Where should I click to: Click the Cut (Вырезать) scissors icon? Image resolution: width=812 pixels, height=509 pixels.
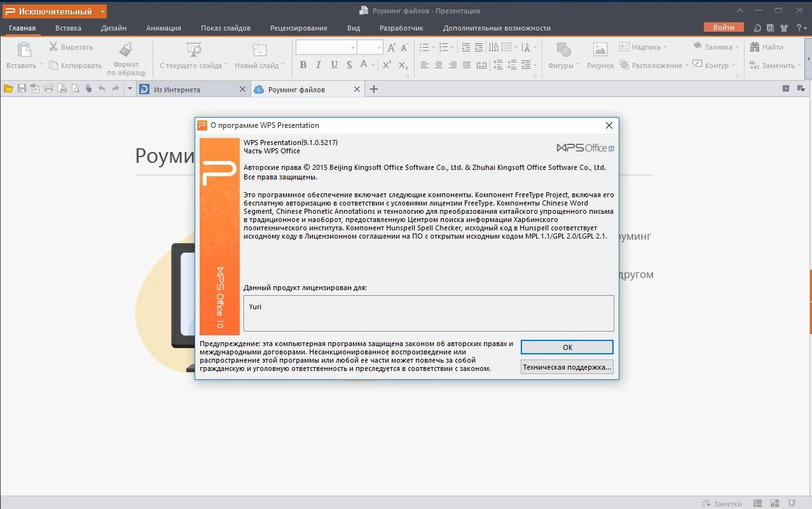[x=53, y=47]
